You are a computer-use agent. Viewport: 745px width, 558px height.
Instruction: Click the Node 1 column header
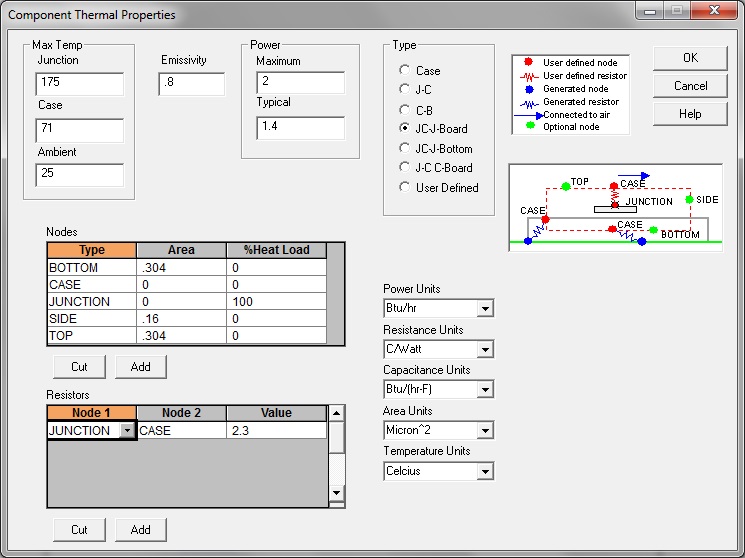coord(92,413)
